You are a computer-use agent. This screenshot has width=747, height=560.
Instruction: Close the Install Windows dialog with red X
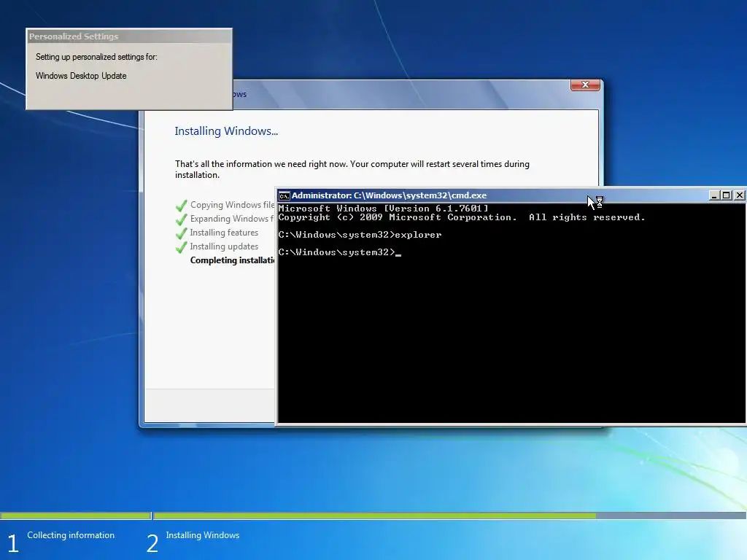pyautogui.click(x=585, y=85)
